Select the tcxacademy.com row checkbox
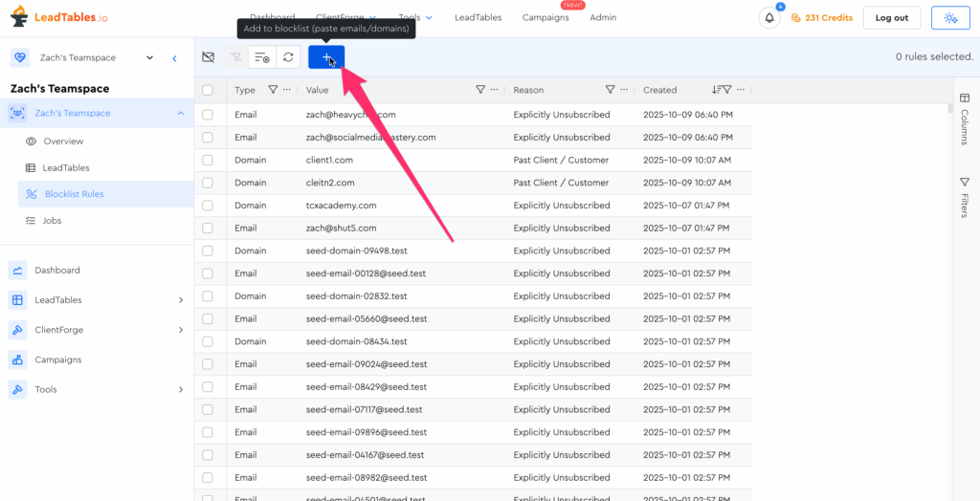Viewport: 980px width, 501px height. 208,206
